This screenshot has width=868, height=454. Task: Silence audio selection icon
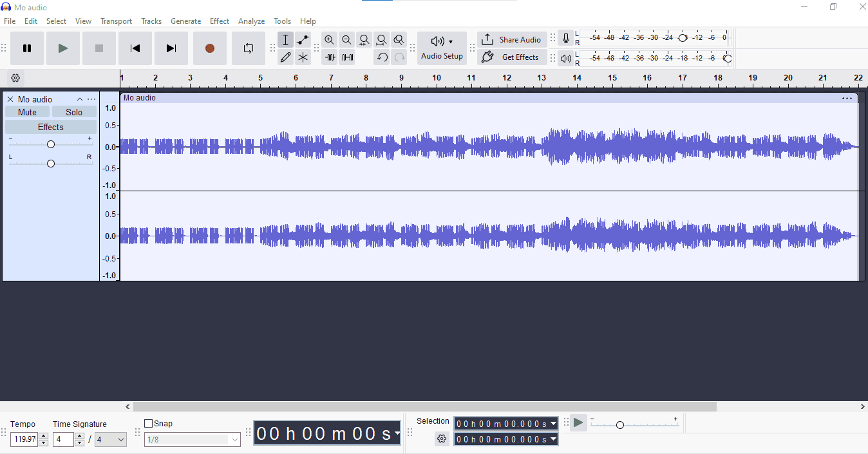(347, 57)
